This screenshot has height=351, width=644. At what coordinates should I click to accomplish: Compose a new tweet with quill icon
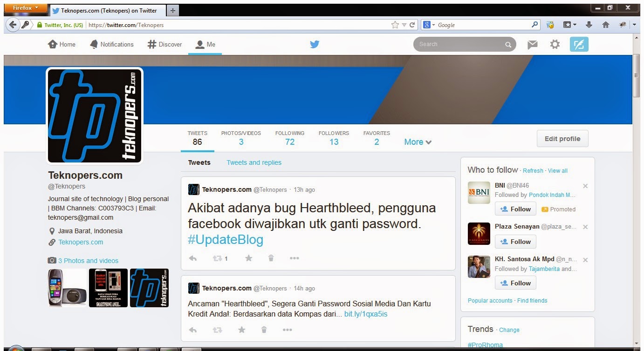coord(578,44)
